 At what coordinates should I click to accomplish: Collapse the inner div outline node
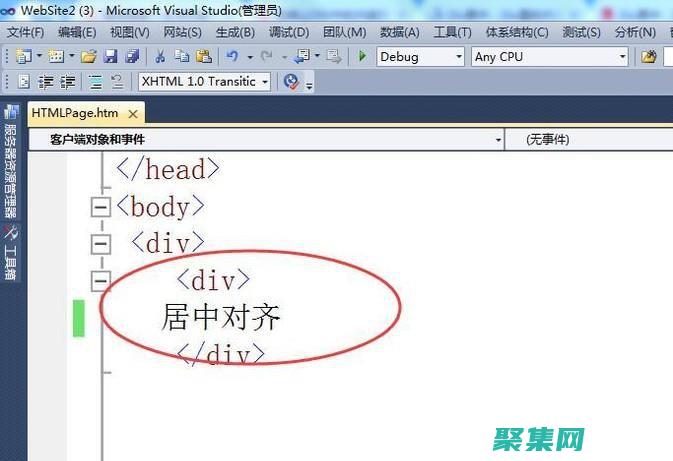[99, 280]
